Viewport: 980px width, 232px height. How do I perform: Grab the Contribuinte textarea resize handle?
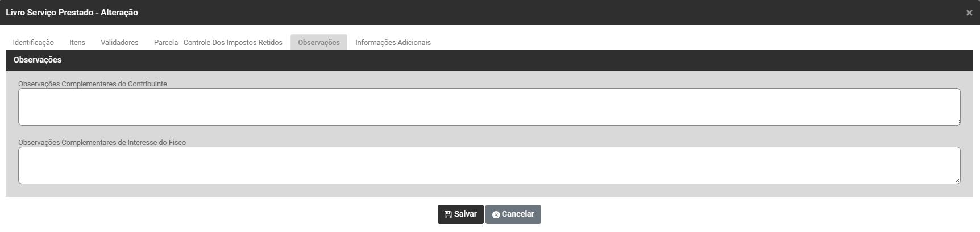(x=957, y=122)
